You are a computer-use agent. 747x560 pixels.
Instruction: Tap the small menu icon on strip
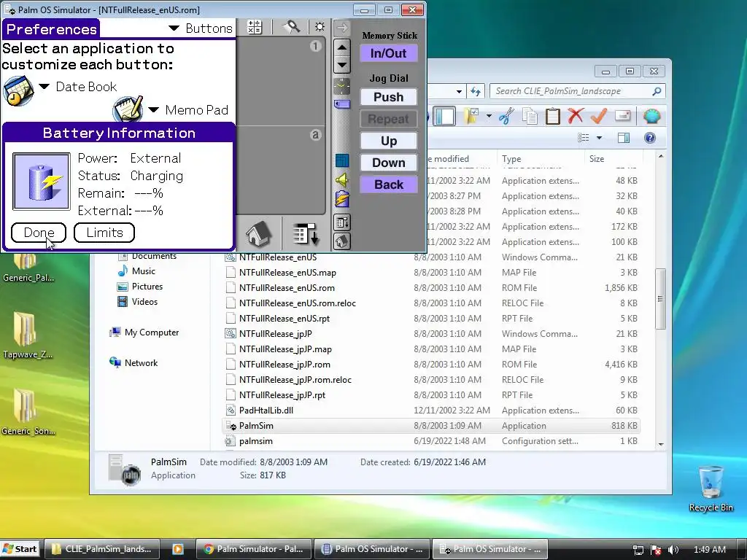(x=342, y=222)
